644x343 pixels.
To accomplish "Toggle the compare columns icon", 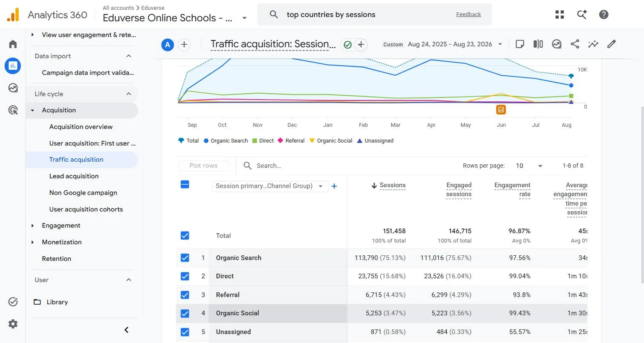I will pos(538,44).
